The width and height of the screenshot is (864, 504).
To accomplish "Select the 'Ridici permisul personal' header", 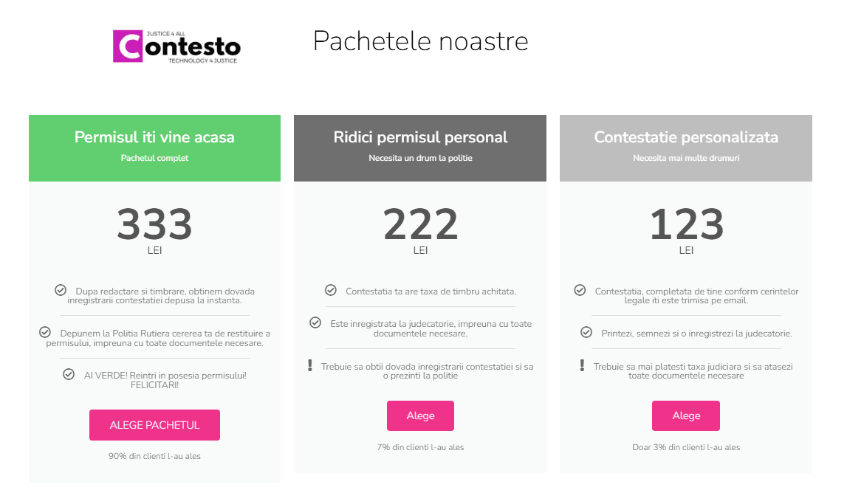I will [420, 137].
